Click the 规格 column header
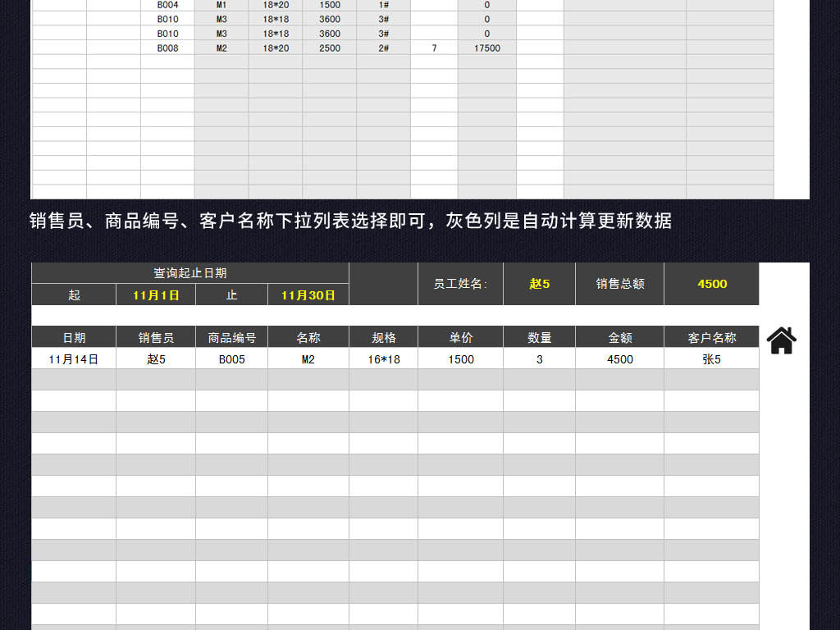 pos(383,337)
